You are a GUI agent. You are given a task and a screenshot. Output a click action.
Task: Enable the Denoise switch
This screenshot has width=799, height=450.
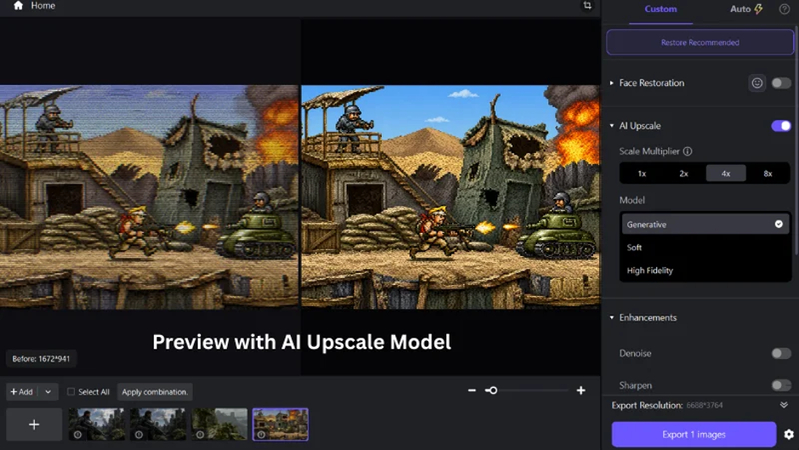[781, 353]
